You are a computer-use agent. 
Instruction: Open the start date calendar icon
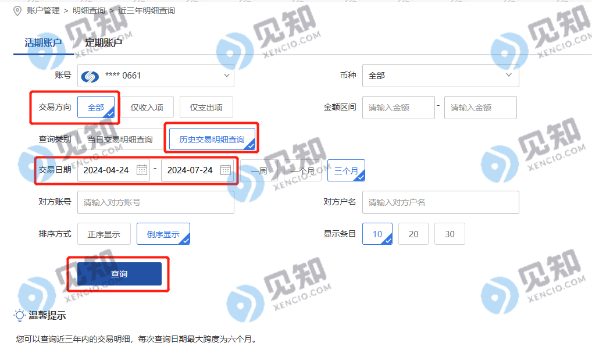[x=141, y=170]
